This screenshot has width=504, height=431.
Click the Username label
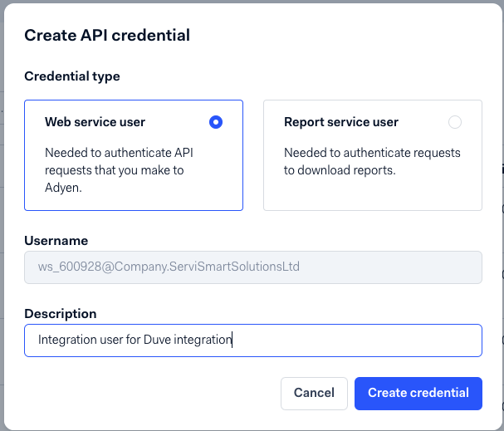(x=56, y=241)
